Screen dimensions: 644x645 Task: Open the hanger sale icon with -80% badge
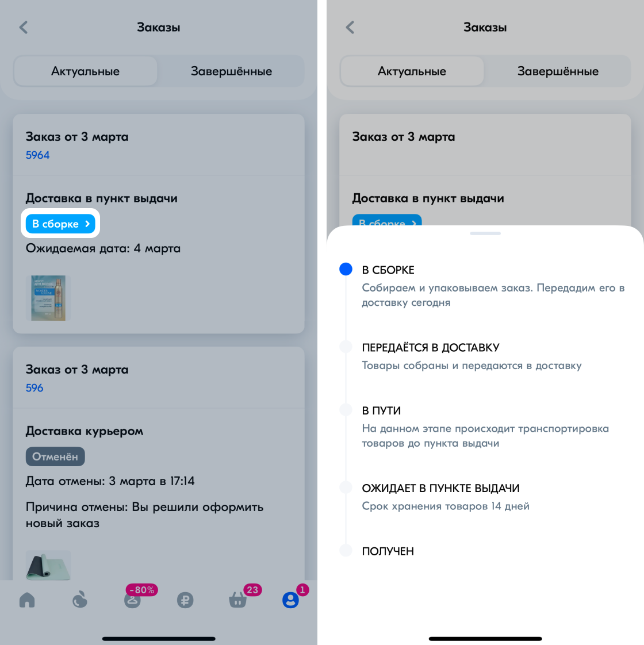pyautogui.click(x=132, y=600)
